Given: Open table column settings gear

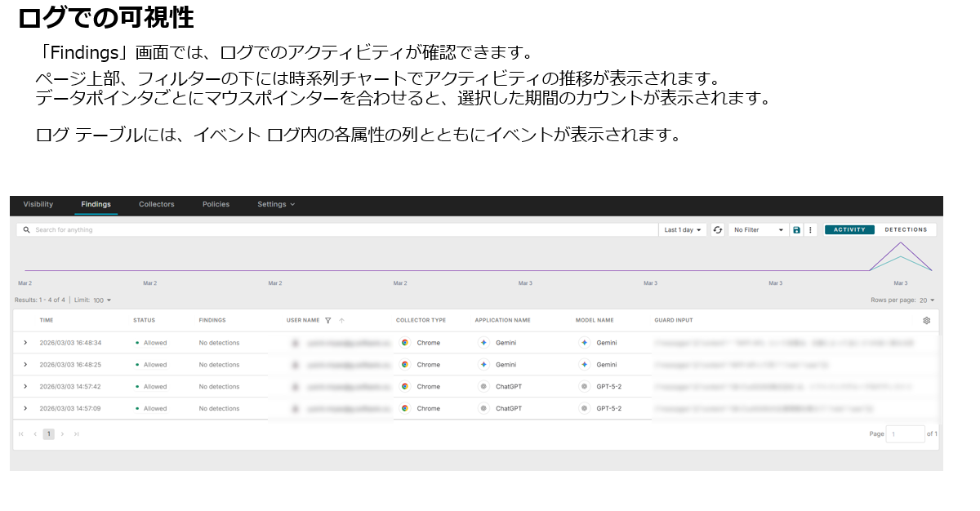Looking at the screenshot, I should click(x=926, y=321).
